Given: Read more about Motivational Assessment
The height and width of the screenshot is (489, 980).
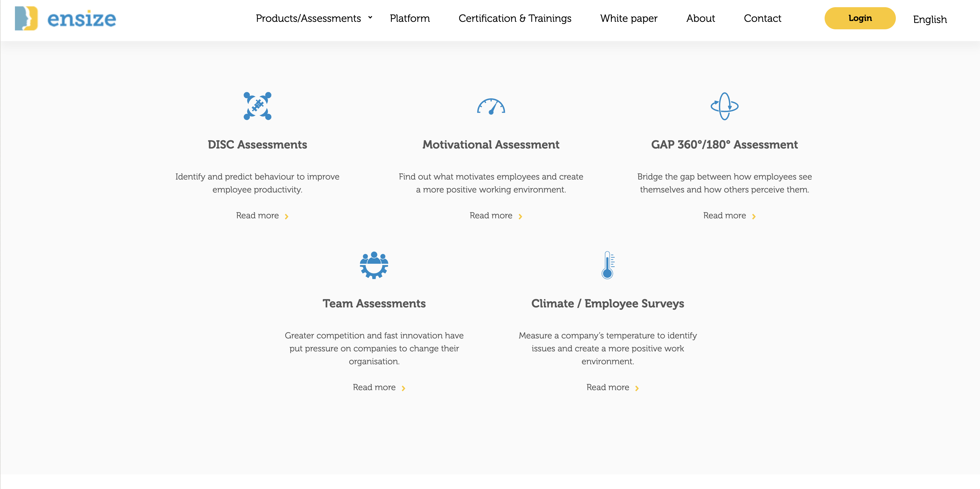Looking at the screenshot, I should click(491, 216).
